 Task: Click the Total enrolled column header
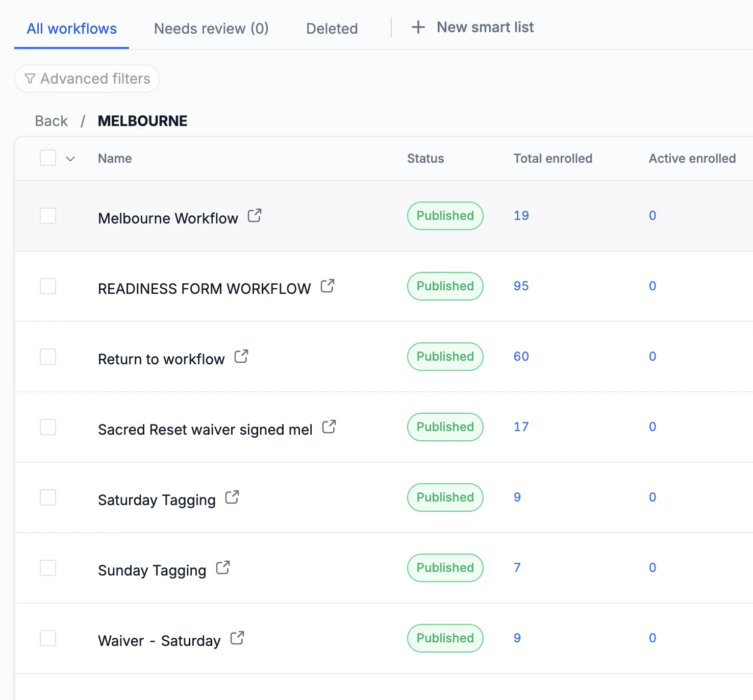tap(553, 159)
